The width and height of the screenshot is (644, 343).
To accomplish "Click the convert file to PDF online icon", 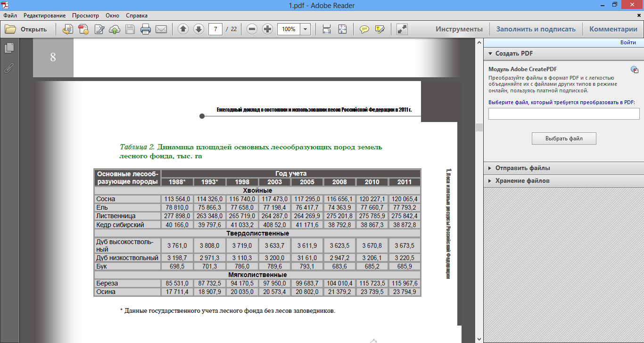I will pos(68,29).
